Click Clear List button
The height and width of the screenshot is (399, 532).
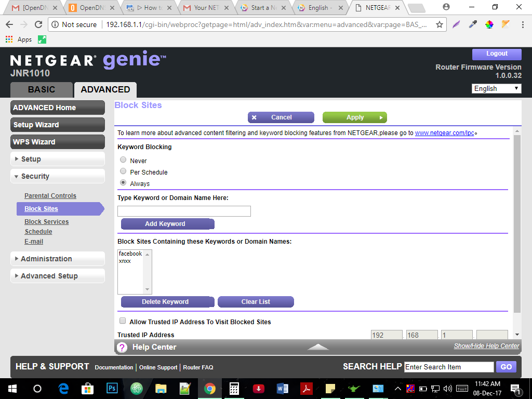(x=256, y=302)
